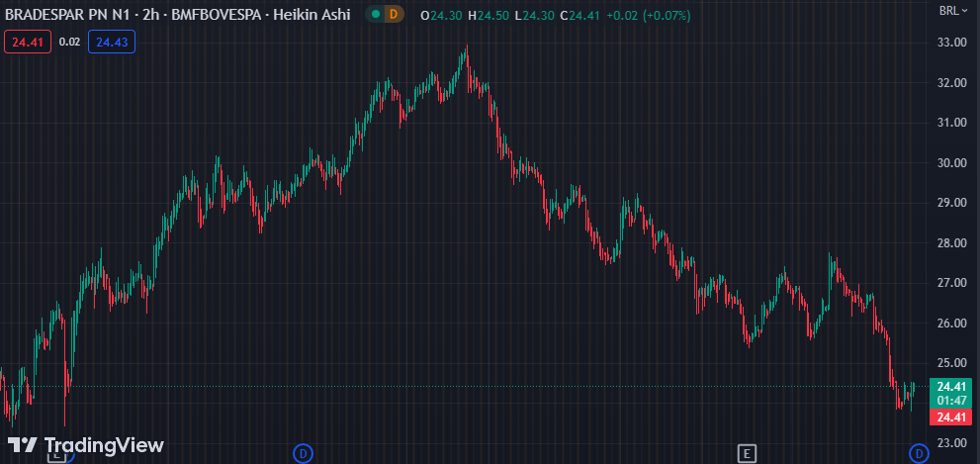The width and height of the screenshot is (980, 464).
Task: Click the dividend D marker left of the E marker
Action: (304, 453)
